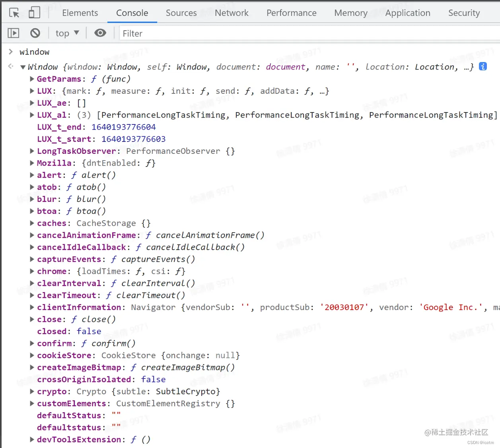The width and height of the screenshot is (500, 448).
Task: Expand the captureEvents arrow
Action: pos(32,259)
